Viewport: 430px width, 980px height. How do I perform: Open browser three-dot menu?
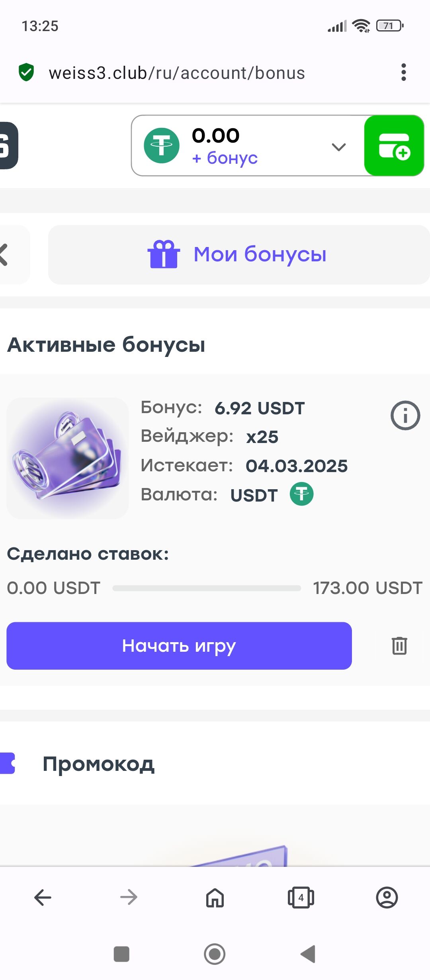click(403, 73)
